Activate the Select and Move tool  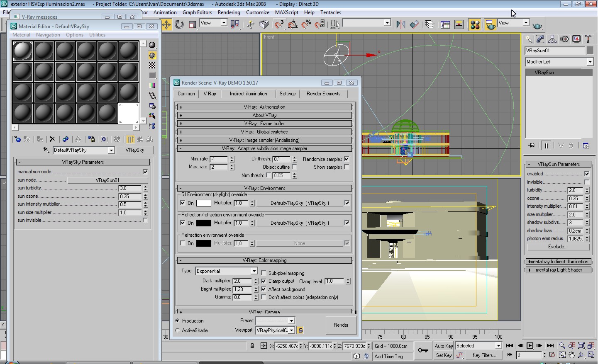point(166,25)
